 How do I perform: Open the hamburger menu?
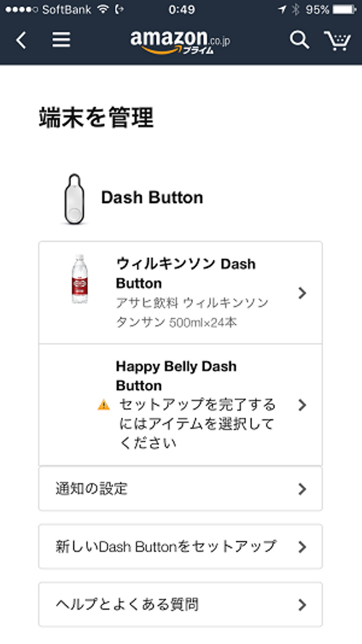61,40
